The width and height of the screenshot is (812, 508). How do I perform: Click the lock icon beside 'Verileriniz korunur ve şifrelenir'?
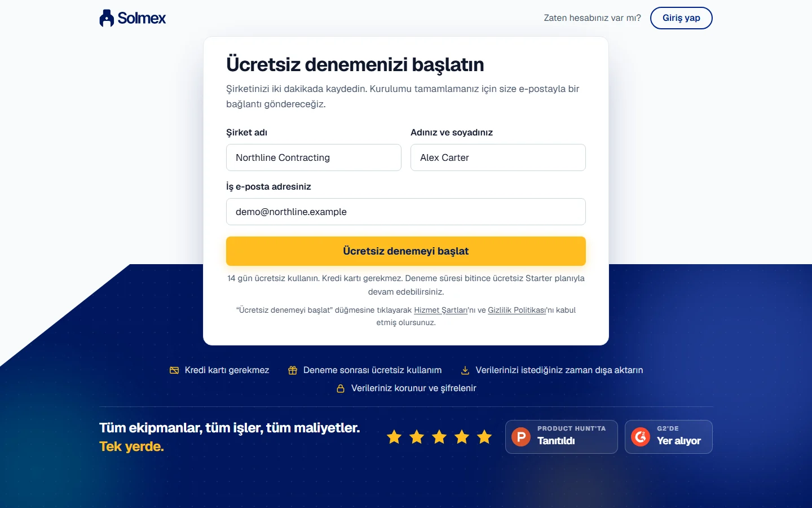click(341, 388)
